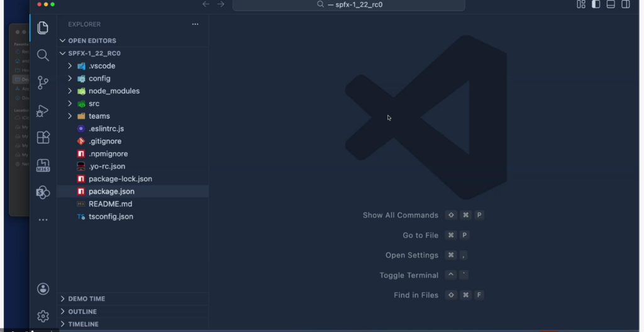Screen dimensions: 644x332
Task: Open the .yo-rc.json file
Action: pyautogui.click(x=133, y=166)
